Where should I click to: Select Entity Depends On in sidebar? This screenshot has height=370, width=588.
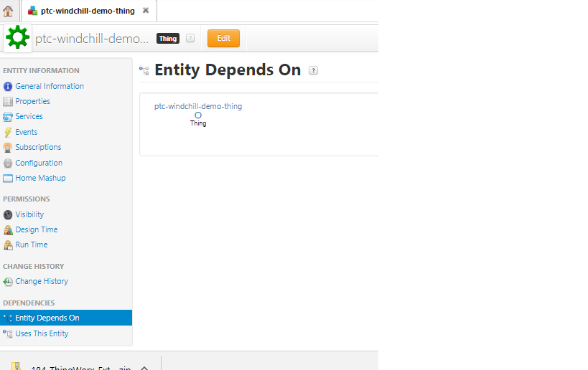[66, 318]
